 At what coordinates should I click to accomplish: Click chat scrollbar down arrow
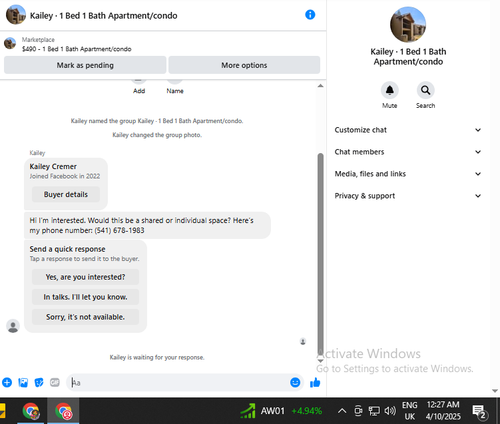click(320, 361)
